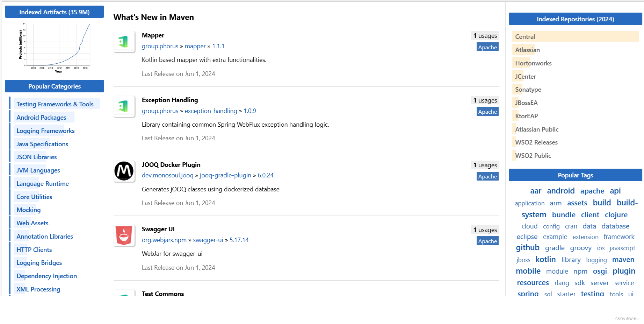Viewport: 644px width, 324px height.
Task: Open the Atlassian repository
Action: point(528,50)
